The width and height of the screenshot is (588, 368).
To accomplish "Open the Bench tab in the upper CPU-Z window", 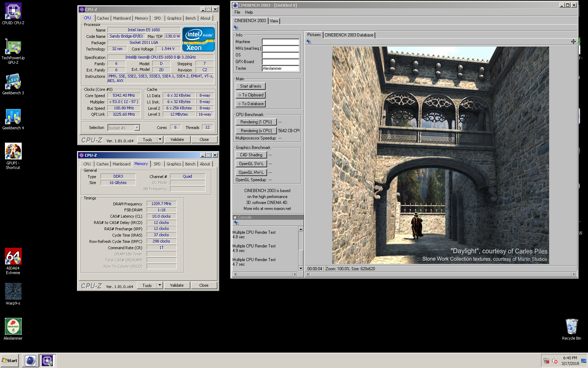I will 191,18.
